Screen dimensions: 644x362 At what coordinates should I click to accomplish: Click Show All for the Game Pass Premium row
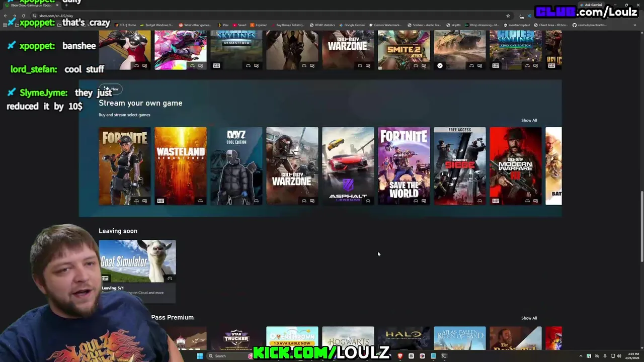tap(529, 318)
